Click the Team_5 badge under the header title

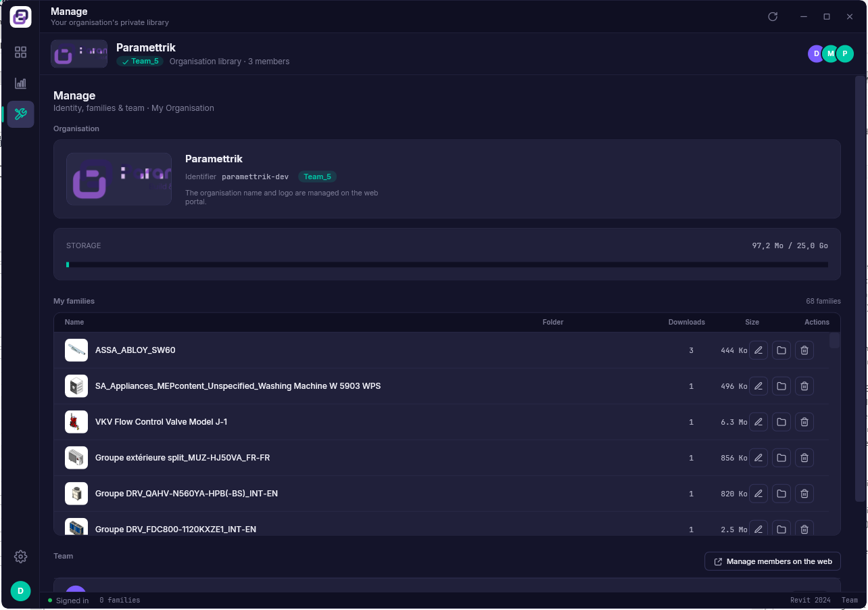[x=140, y=62]
